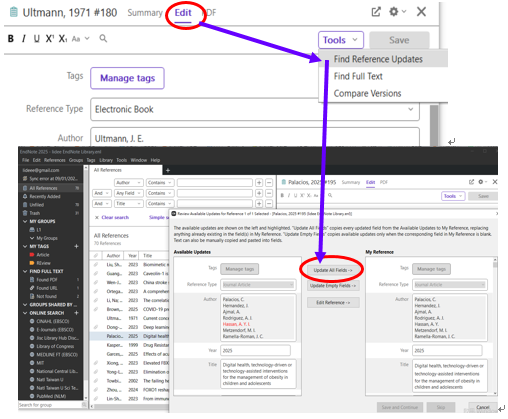Open gear settings in Ultmann panel
508x419 pixels.
[x=394, y=12]
